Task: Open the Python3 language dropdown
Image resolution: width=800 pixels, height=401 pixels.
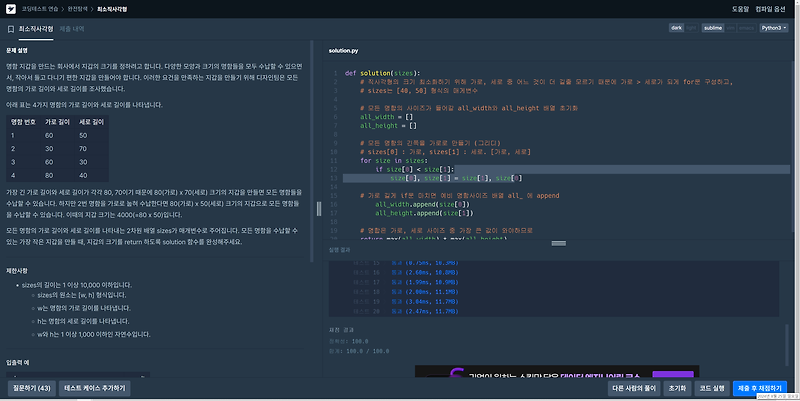Action: coord(773,28)
